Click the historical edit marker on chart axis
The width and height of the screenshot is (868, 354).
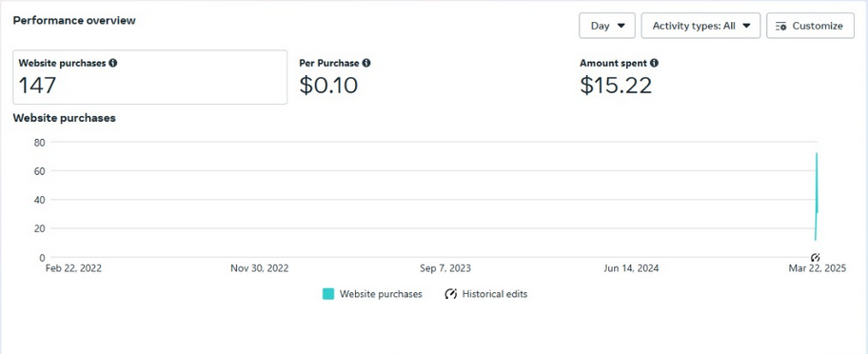point(815,257)
